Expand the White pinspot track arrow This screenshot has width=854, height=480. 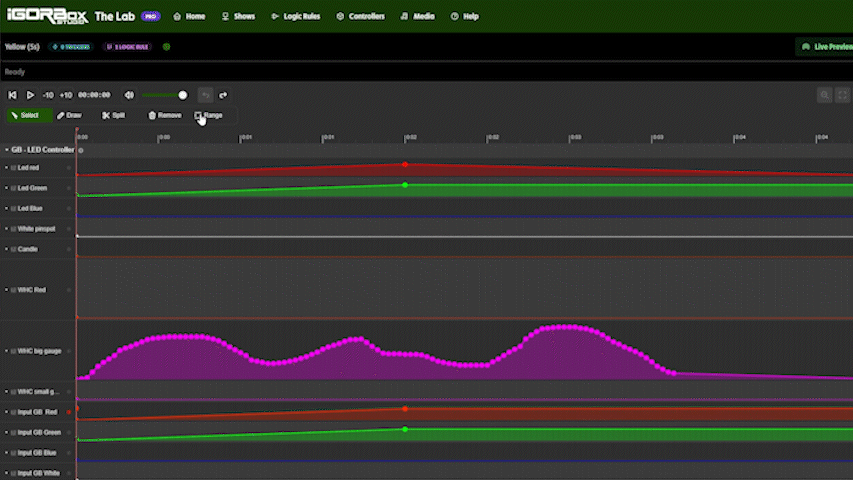point(7,229)
